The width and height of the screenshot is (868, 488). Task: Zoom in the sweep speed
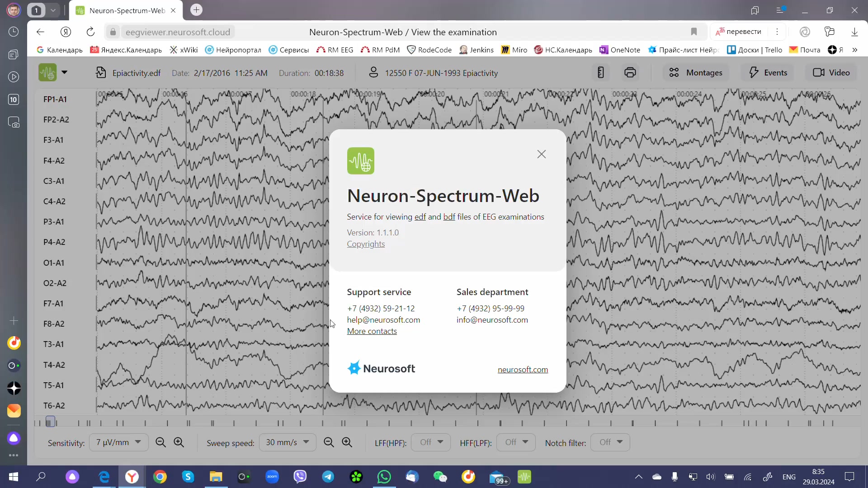(x=347, y=442)
